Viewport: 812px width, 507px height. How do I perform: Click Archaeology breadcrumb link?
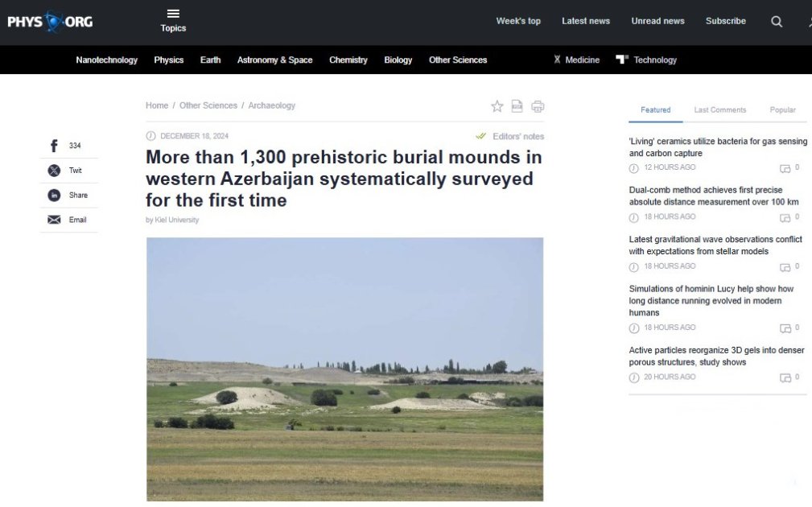pyautogui.click(x=271, y=105)
